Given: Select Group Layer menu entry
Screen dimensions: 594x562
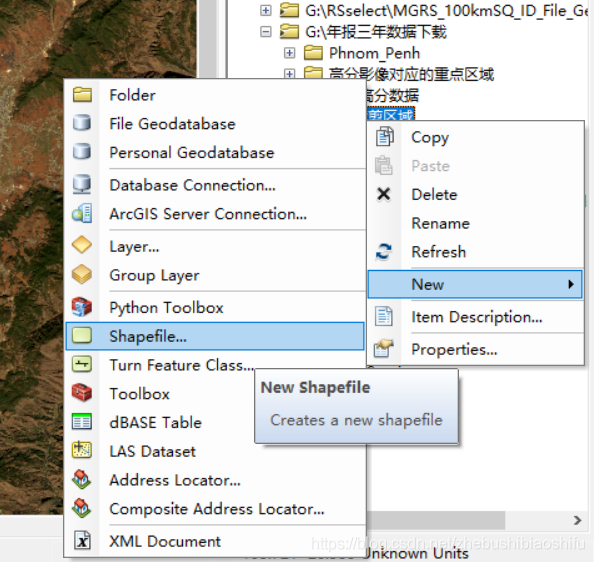Looking at the screenshot, I should point(215,275).
